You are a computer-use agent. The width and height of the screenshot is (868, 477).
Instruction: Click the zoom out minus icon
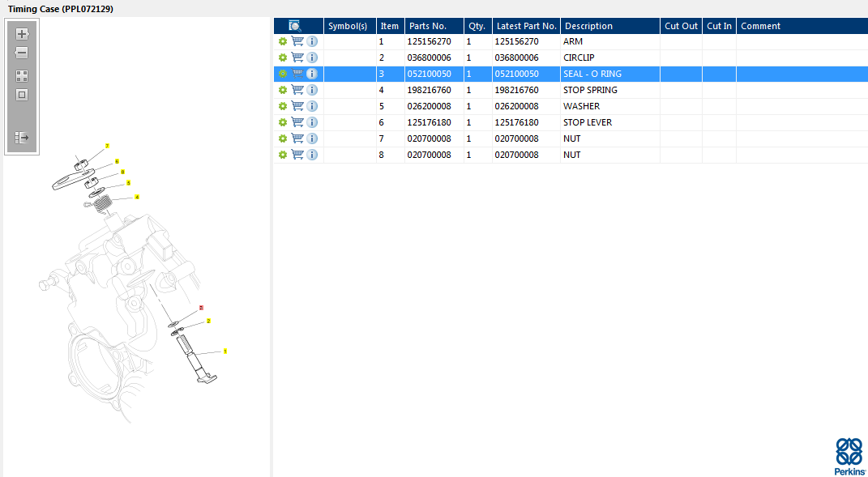22,53
